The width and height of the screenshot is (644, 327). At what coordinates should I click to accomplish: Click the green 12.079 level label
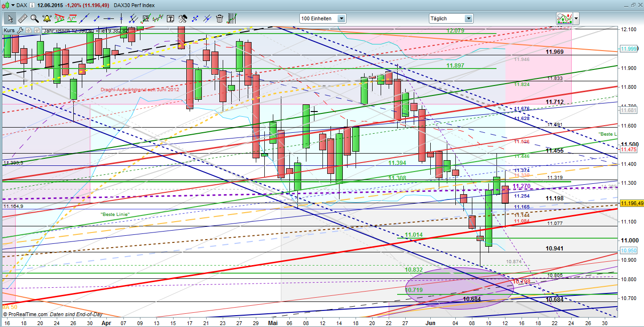[x=455, y=30]
